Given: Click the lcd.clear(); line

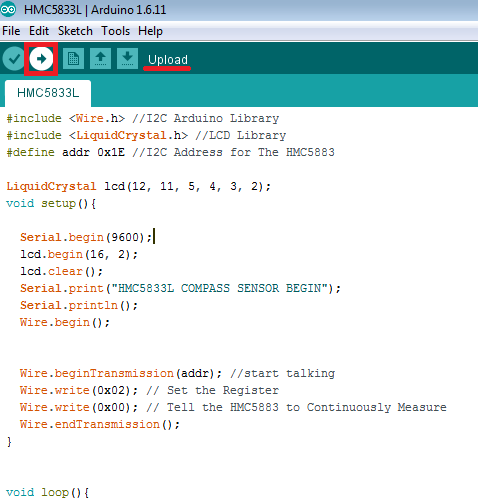Looking at the screenshot, I should [x=61, y=271].
